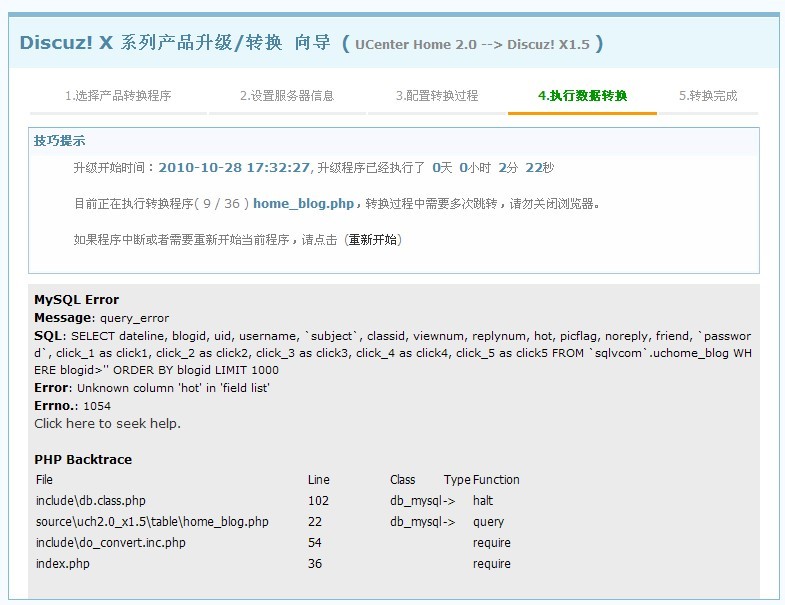Screen dimensions: 785x605
Task: Click line number 102 cell
Action: tap(318, 501)
